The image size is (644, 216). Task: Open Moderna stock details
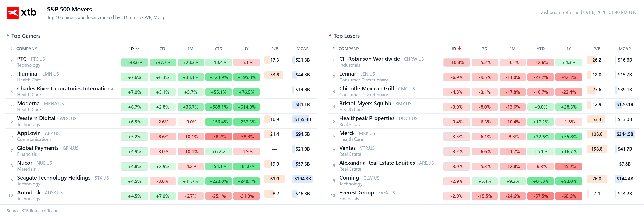point(28,103)
